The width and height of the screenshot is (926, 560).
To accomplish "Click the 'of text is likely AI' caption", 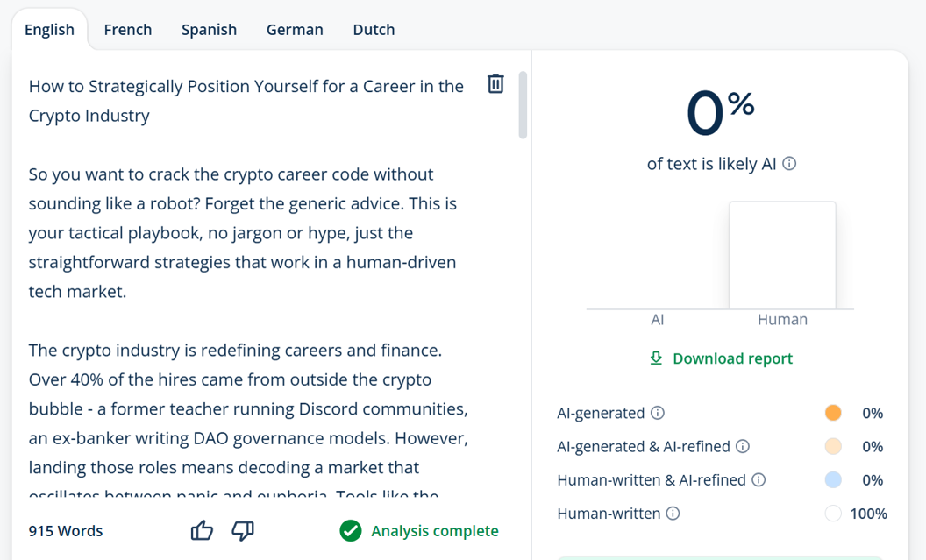I will [x=712, y=164].
